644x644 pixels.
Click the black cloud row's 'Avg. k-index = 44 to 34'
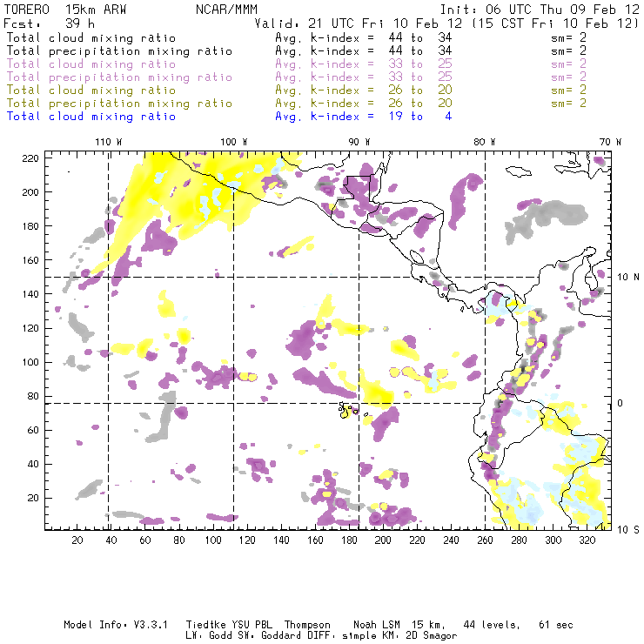click(x=364, y=37)
